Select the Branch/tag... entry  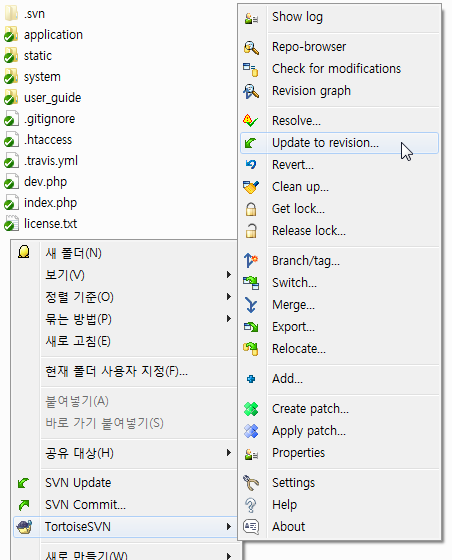click(339, 261)
